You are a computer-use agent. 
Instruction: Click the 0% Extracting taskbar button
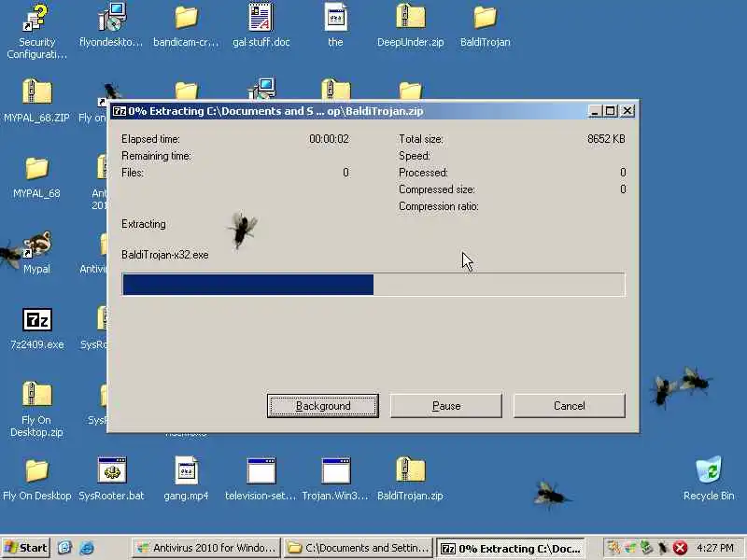[511, 548]
